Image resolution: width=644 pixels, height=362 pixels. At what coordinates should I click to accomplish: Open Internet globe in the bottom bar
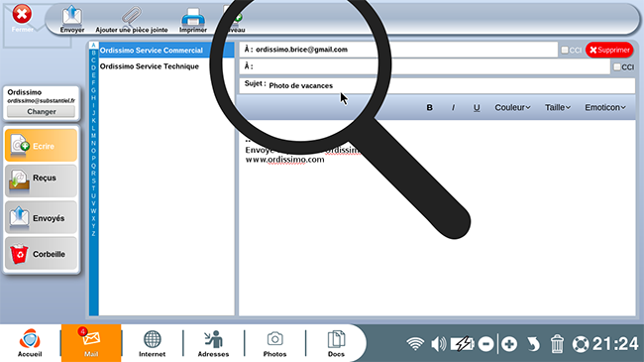click(152, 343)
